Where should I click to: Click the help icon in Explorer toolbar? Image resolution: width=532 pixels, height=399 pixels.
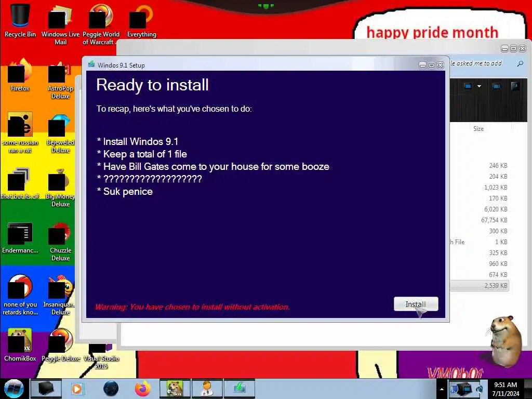(x=515, y=86)
